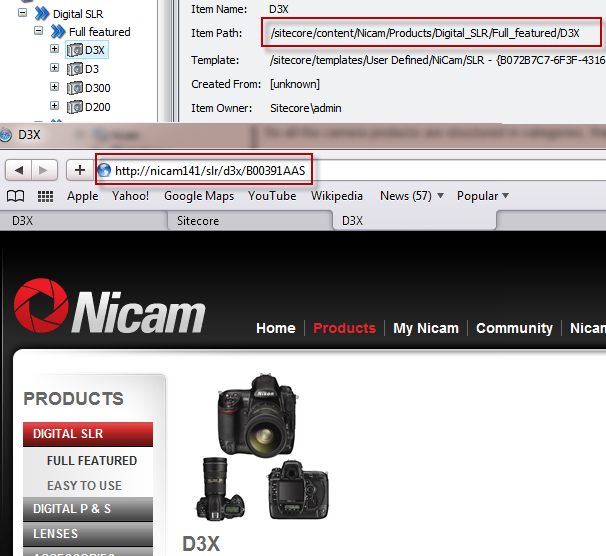Open Top Sites grid icon
This screenshot has width=606, height=556.
click(45, 197)
